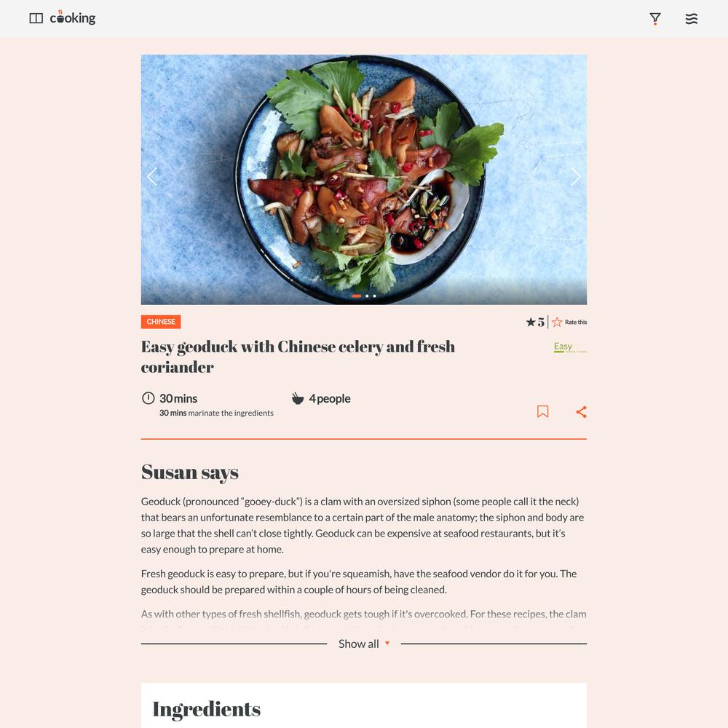Image resolution: width=728 pixels, height=728 pixels.
Task: Jump to second carousel dot
Action: [367, 296]
